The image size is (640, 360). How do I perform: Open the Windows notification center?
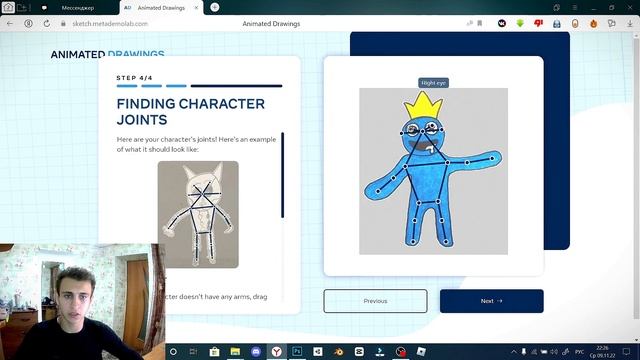[x=627, y=351]
